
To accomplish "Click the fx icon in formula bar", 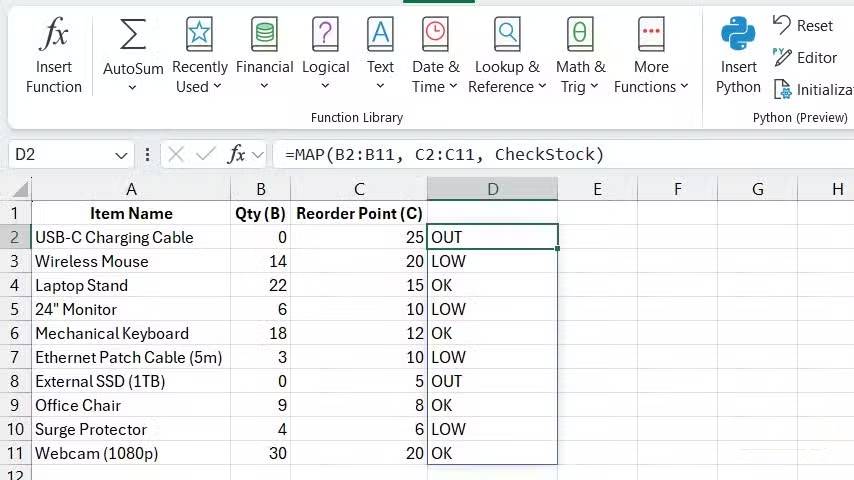I will click(236, 155).
